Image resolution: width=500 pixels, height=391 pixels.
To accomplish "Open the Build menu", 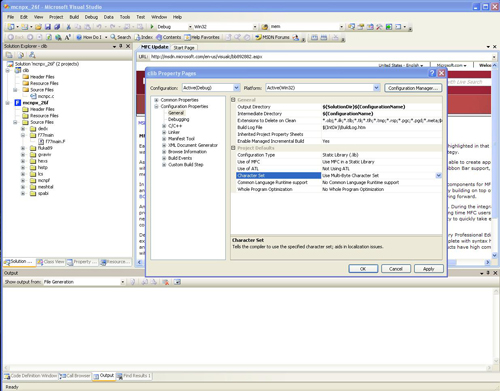I will point(74,17).
